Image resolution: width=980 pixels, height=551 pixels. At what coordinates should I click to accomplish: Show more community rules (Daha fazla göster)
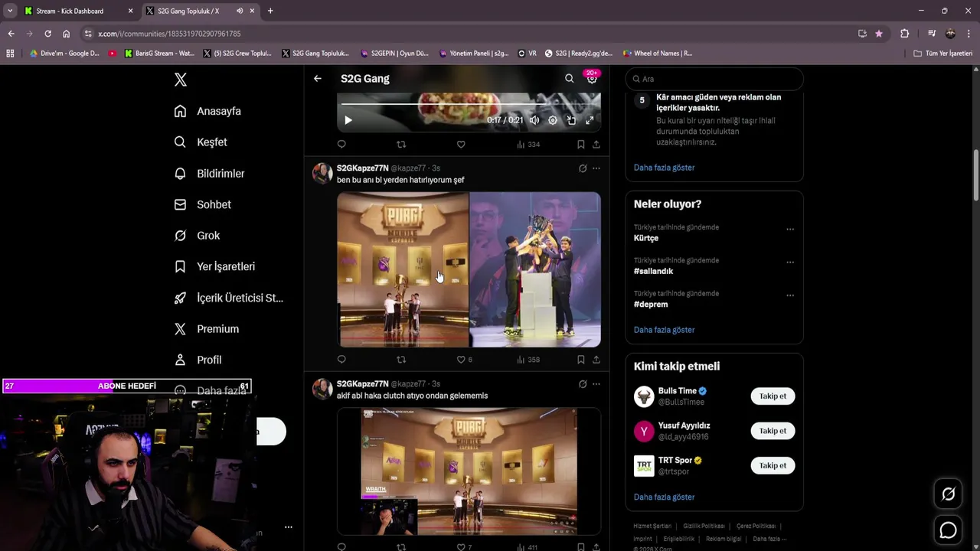pyautogui.click(x=664, y=168)
